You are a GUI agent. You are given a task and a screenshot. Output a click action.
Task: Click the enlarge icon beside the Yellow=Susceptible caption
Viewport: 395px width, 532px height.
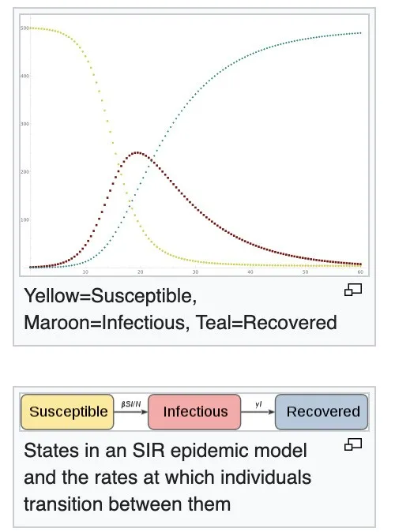pyautogui.click(x=353, y=290)
